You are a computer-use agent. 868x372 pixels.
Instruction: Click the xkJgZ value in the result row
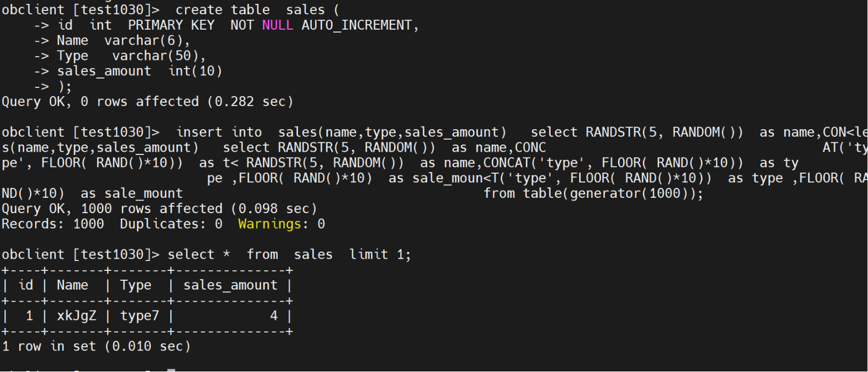point(76,316)
